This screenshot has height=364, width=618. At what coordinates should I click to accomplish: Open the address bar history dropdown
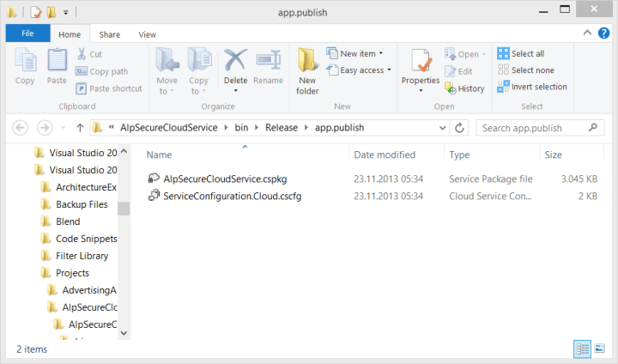(x=440, y=128)
